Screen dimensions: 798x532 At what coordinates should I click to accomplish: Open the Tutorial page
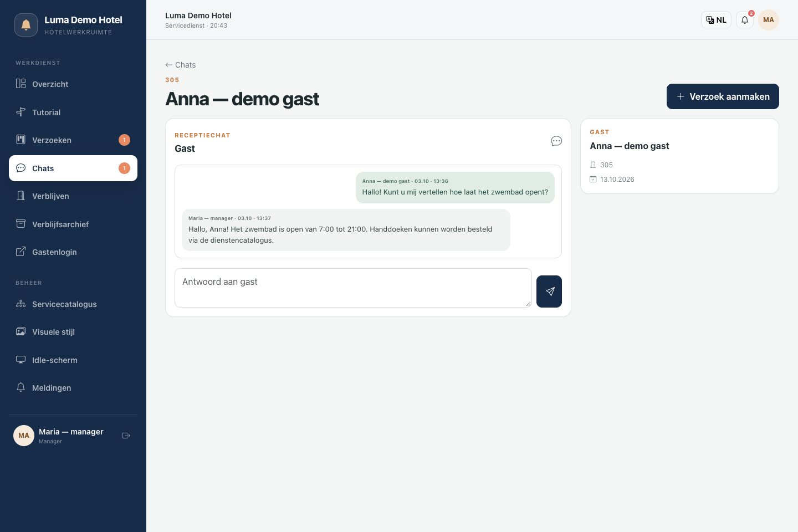73,112
